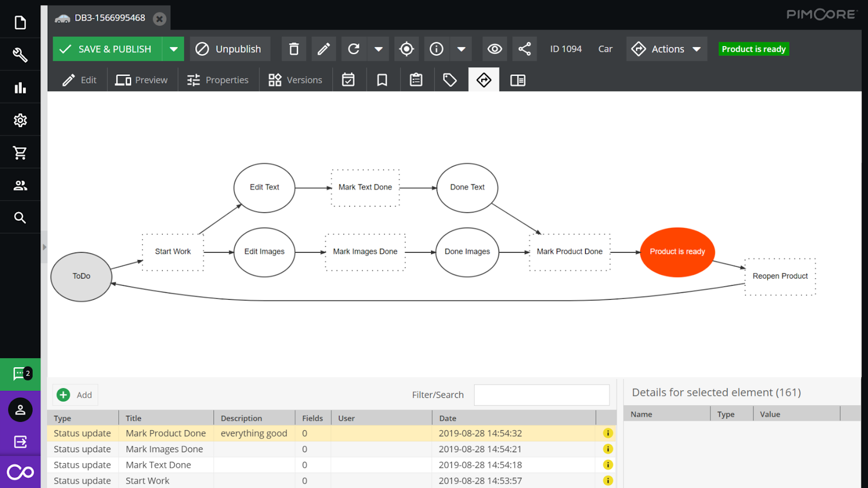Click the reload icon in toolbar
Image resolution: width=868 pixels, height=488 pixels.
click(x=354, y=49)
